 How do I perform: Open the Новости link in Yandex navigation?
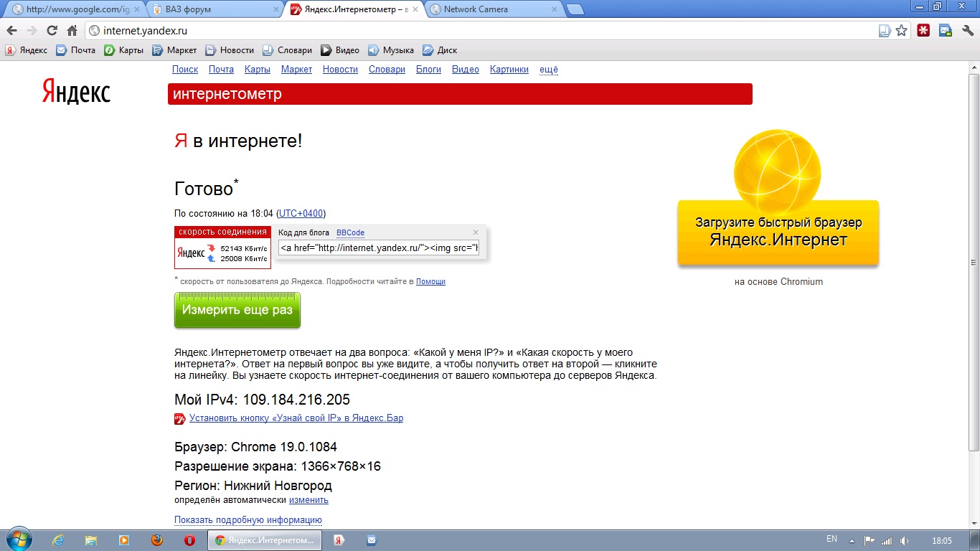point(340,70)
